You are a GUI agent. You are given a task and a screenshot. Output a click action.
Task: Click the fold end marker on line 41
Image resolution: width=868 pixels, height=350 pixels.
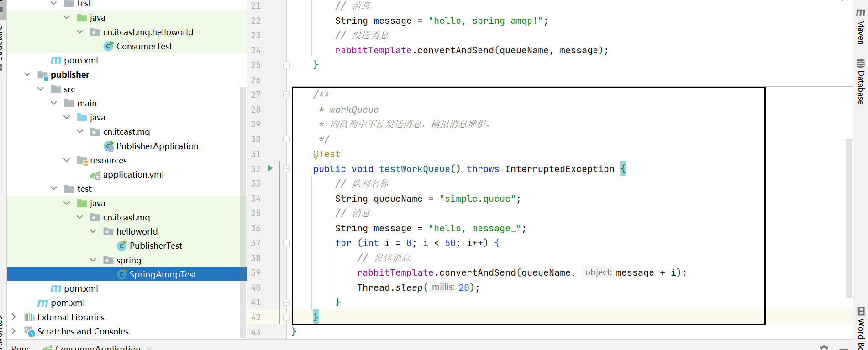(x=286, y=302)
